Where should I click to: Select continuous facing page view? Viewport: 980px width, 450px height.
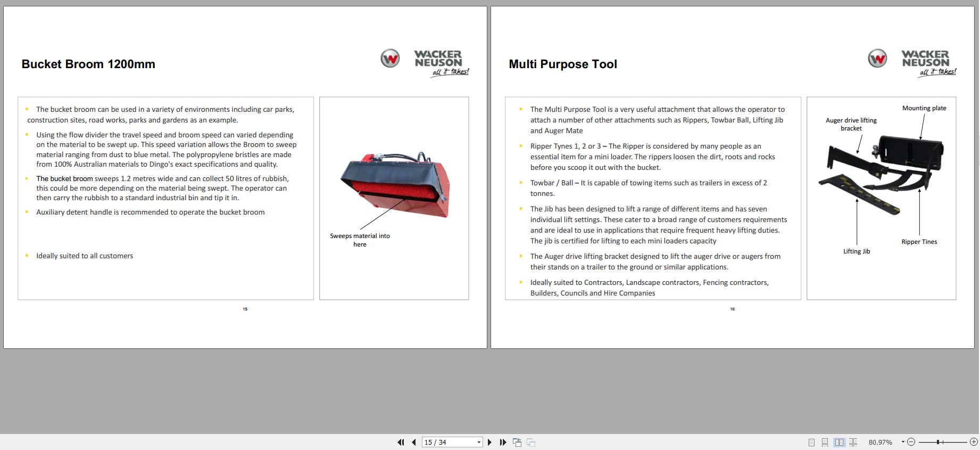click(x=853, y=442)
